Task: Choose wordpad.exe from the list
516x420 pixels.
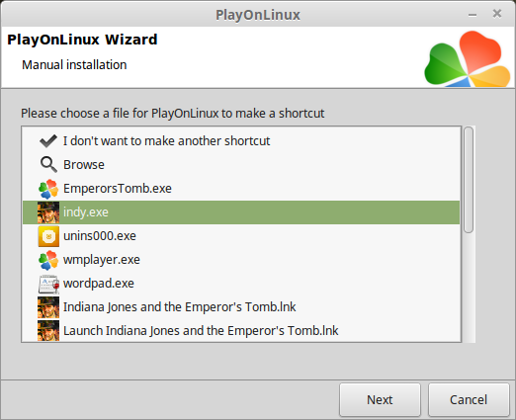Action: click(99, 284)
